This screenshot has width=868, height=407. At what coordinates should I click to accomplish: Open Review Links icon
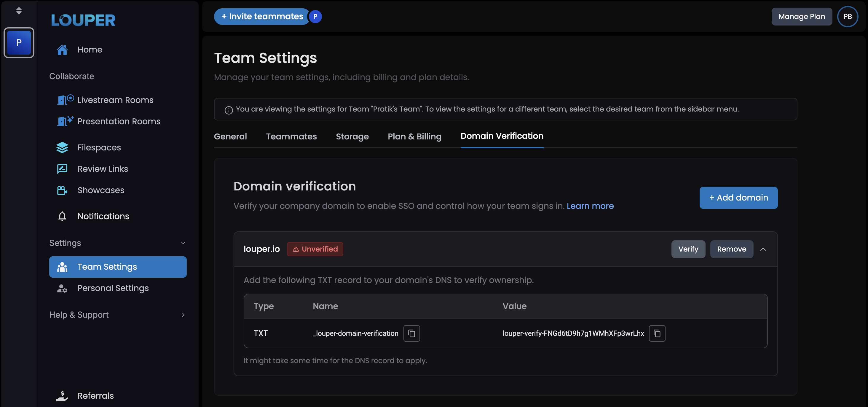pos(62,168)
